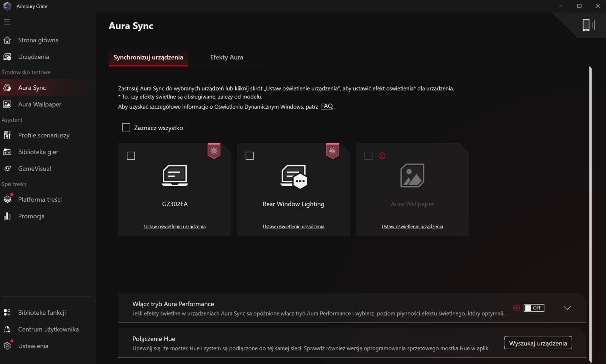Switch to the Efekty Aura tab
The image size is (606, 364).
(x=226, y=57)
